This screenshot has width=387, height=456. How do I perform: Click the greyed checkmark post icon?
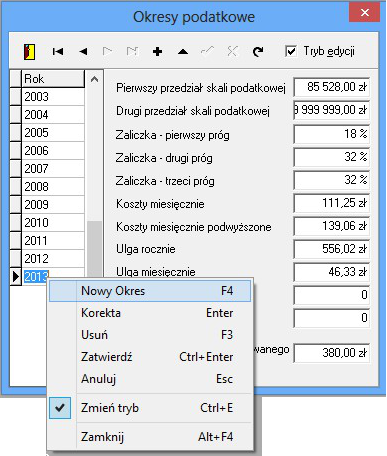[207, 51]
